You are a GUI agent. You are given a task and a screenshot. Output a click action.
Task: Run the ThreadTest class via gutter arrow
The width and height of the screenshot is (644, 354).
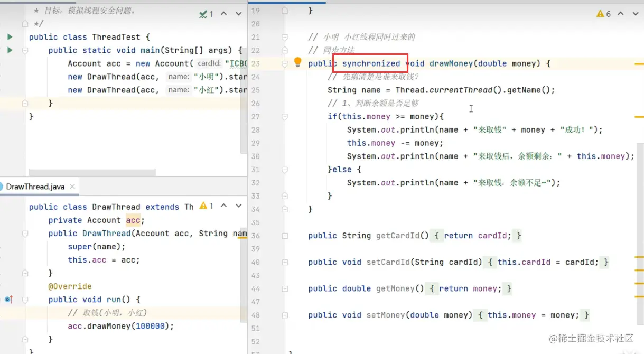pyautogui.click(x=10, y=37)
